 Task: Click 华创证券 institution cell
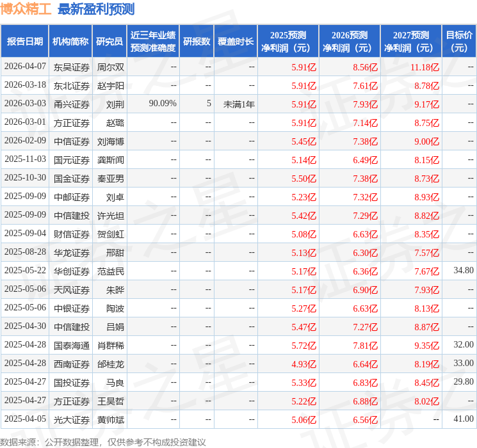click(x=72, y=271)
